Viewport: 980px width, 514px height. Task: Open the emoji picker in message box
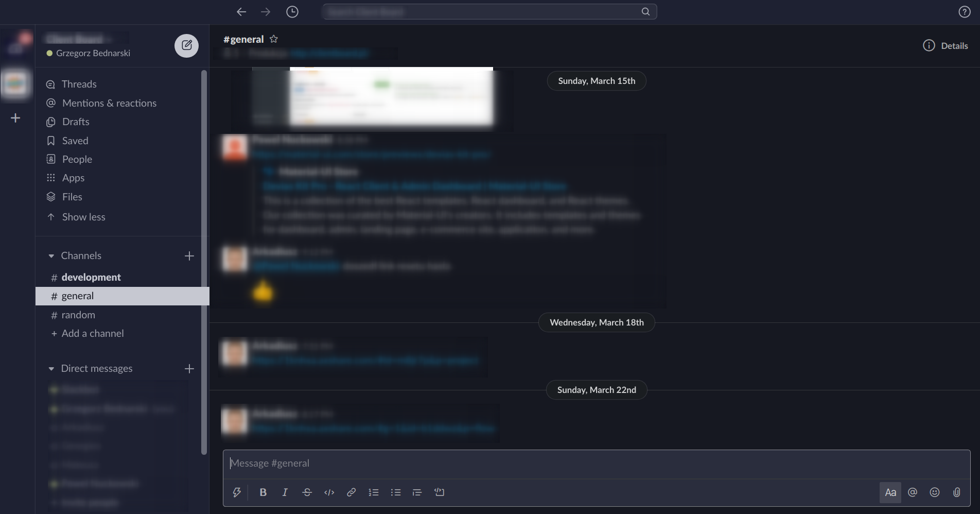point(935,492)
